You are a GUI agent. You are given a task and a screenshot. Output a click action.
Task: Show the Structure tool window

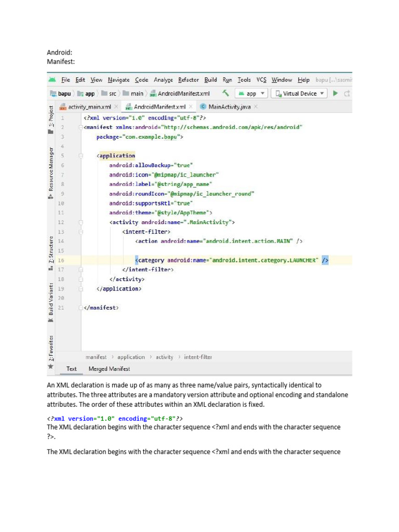[50, 253]
